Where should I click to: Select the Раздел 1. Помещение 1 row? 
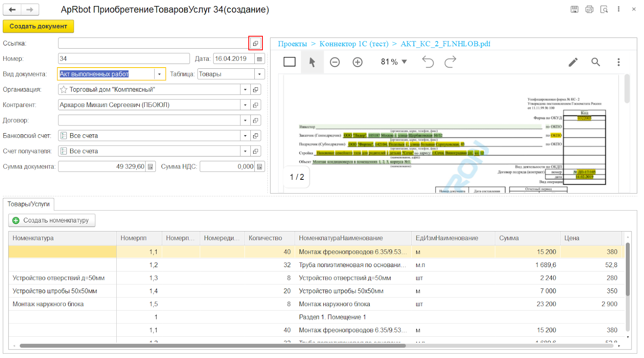coord(316,317)
